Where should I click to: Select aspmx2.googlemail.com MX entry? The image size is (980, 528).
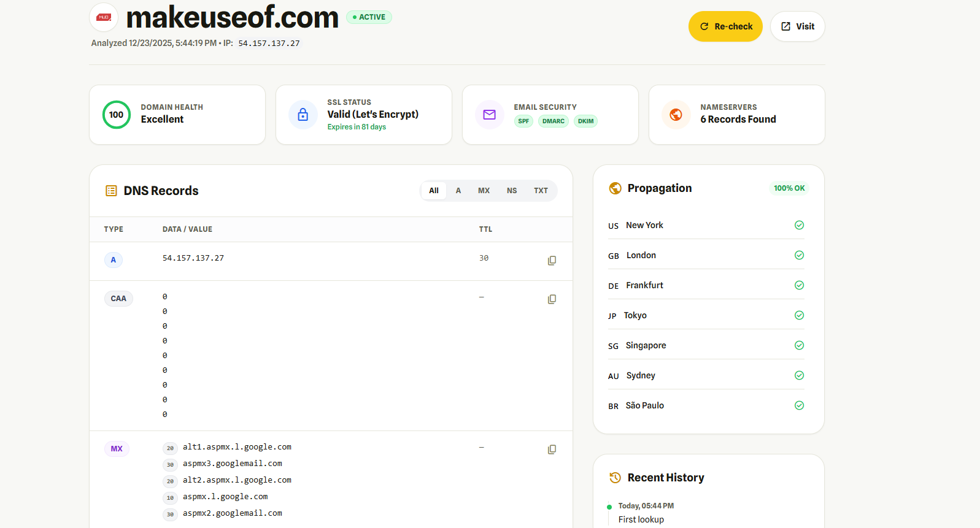click(x=233, y=513)
